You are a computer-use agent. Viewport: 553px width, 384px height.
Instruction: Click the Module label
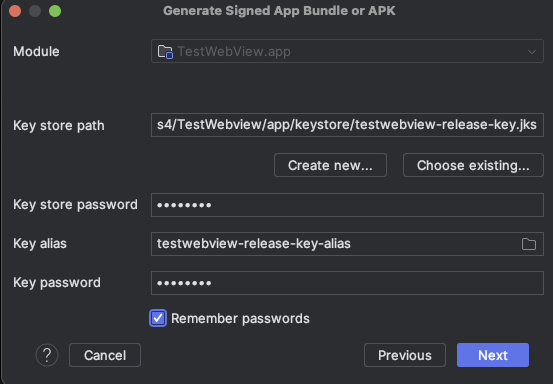point(36,51)
